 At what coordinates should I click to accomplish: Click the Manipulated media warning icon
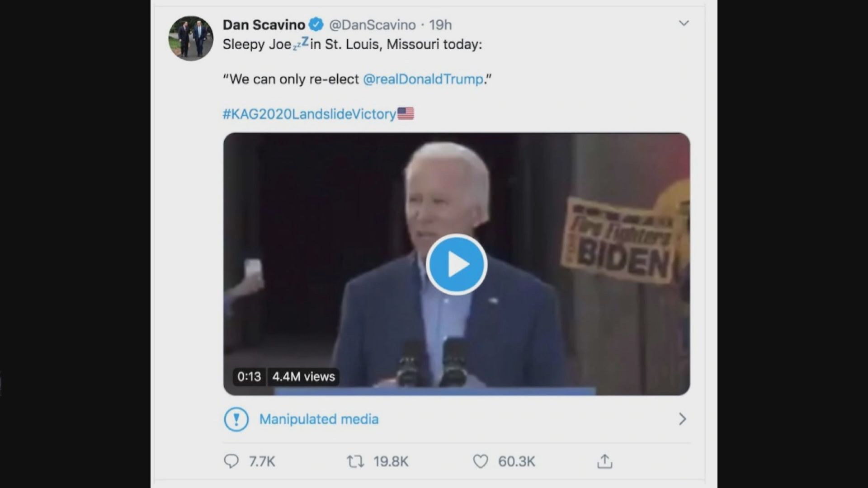coord(236,419)
